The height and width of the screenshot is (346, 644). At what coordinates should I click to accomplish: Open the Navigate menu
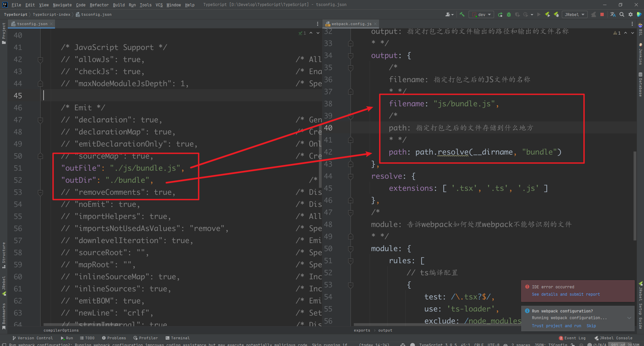point(62,5)
